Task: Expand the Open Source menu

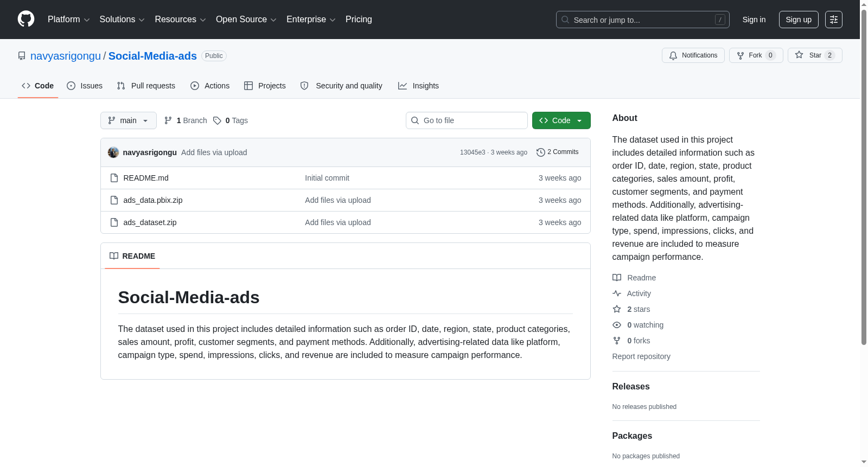Action: pyautogui.click(x=246, y=20)
